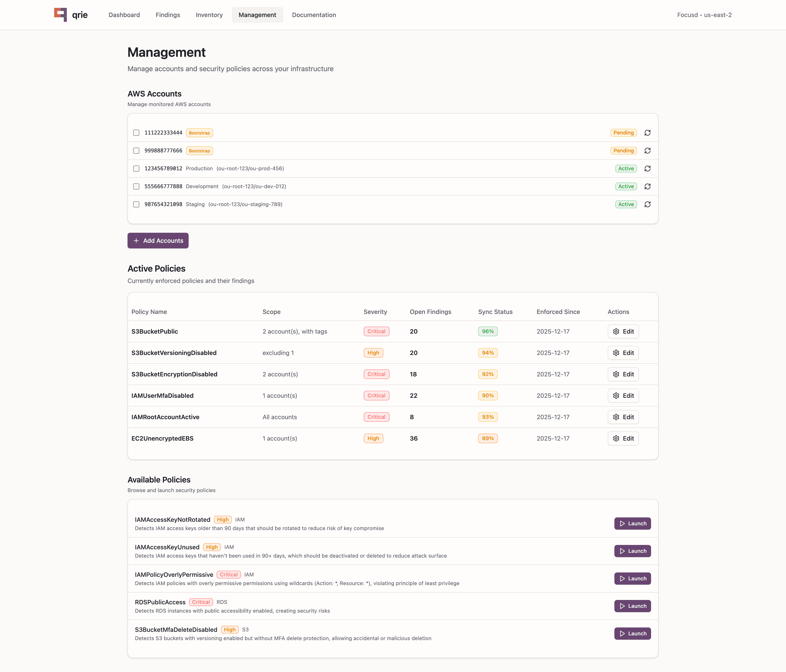The width and height of the screenshot is (786, 672).
Task: Open settings gear on S3BucketPublic Edit button
Action: [x=616, y=331]
